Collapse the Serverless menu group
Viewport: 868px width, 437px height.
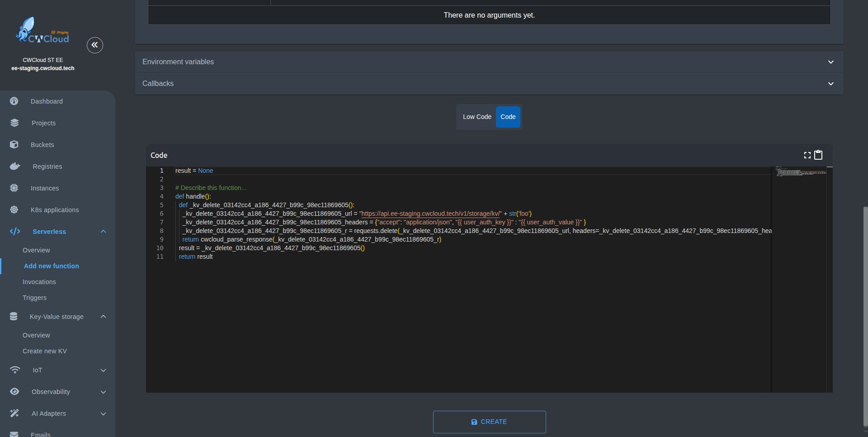click(x=103, y=232)
